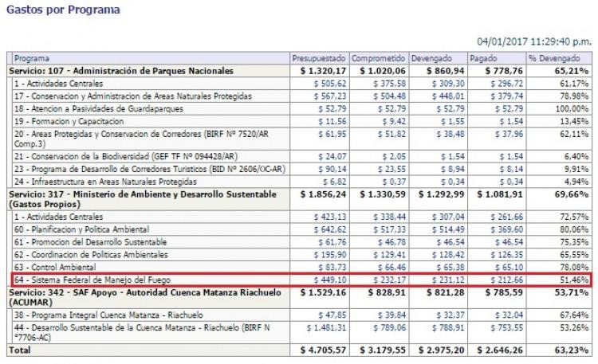
Task: Select the $ 1.856,24 presupuestado value
Action: coord(323,194)
